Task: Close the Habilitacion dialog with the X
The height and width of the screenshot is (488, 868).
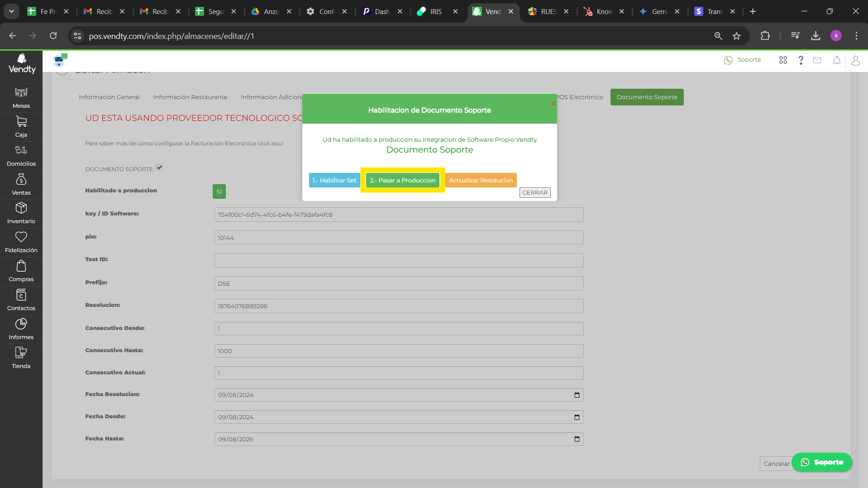Action: pos(553,104)
